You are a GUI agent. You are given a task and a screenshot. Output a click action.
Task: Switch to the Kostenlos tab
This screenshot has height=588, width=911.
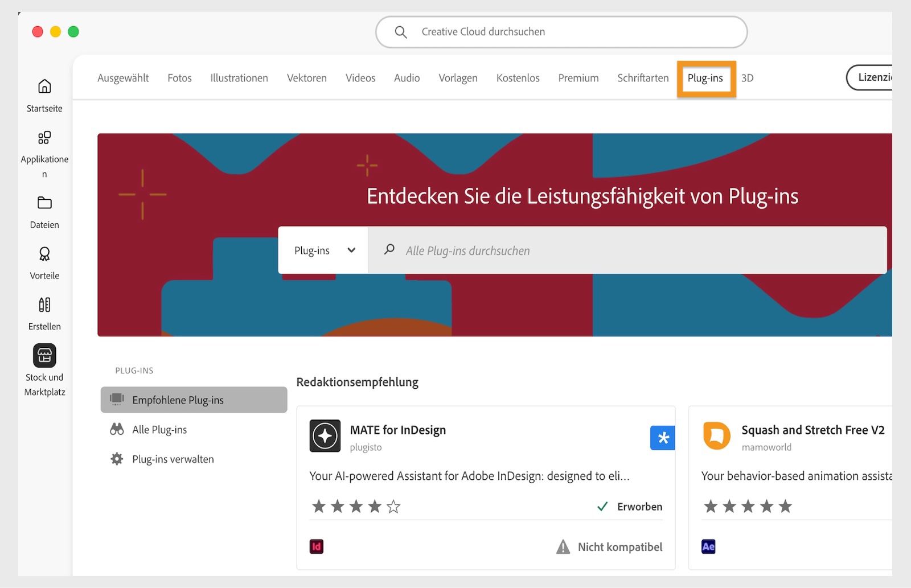(518, 78)
